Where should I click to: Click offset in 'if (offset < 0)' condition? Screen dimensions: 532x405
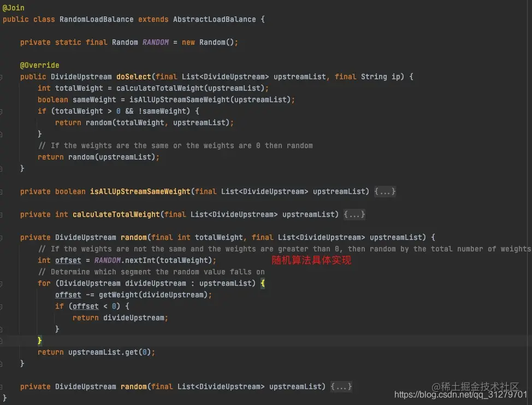pyautogui.click(x=86, y=306)
